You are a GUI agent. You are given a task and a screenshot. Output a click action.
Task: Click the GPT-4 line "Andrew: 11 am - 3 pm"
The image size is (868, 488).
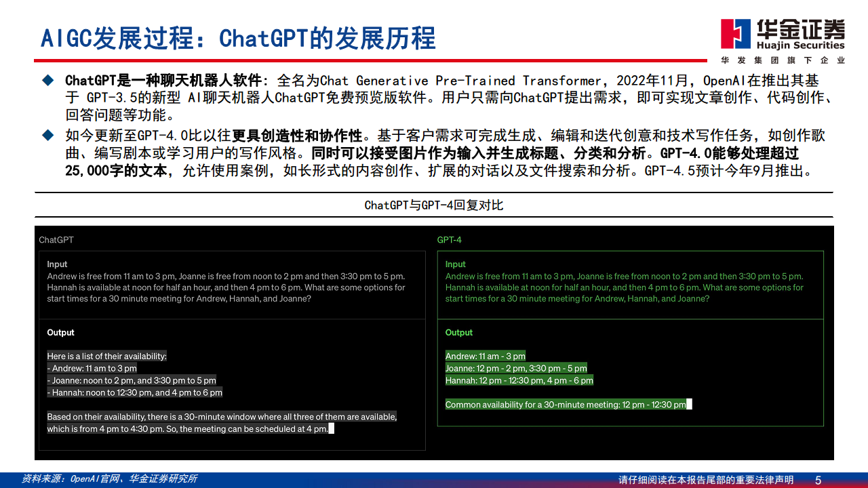click(x=486, y=356)
